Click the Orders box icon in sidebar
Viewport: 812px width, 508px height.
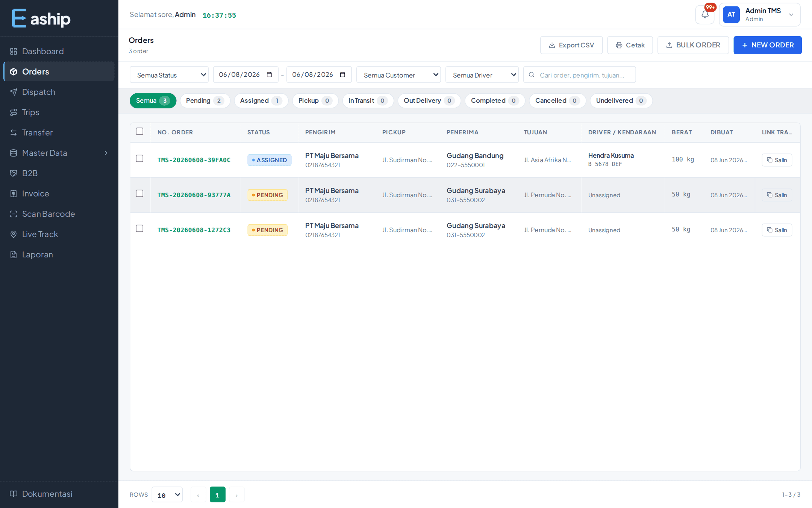click(14, 71)
